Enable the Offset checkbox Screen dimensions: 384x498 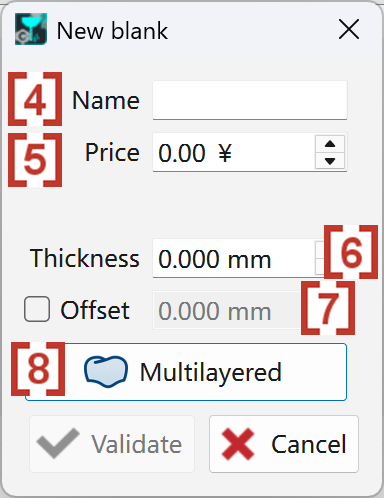coord(37,309)
